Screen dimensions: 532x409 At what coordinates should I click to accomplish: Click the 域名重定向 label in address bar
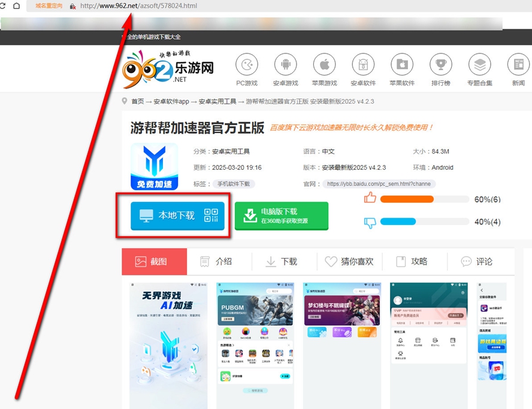[49, 6]
